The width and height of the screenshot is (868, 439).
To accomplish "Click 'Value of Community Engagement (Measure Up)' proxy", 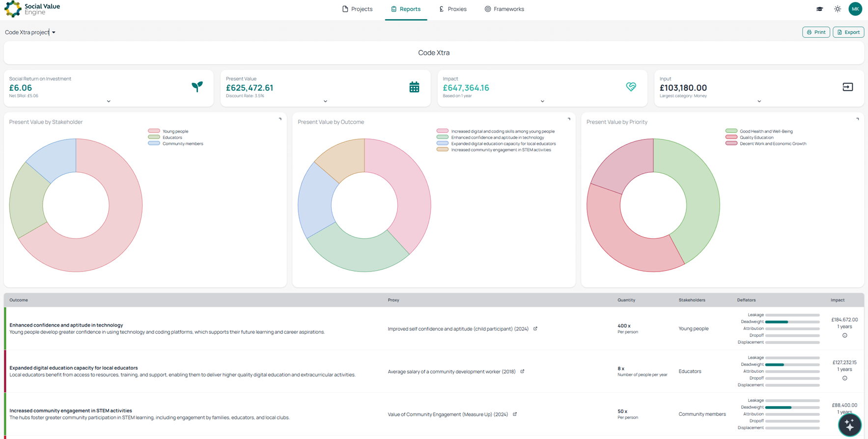I will 448,414.
